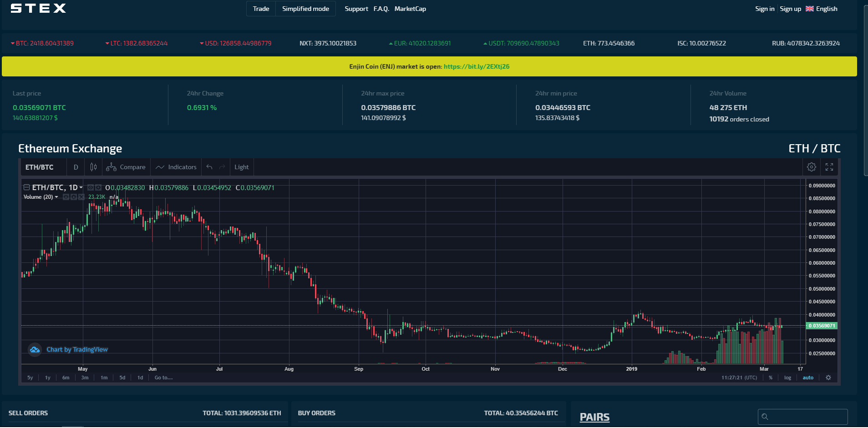Open the MarketCap page
Screen dimensions: 868x428
click(410, 9)
